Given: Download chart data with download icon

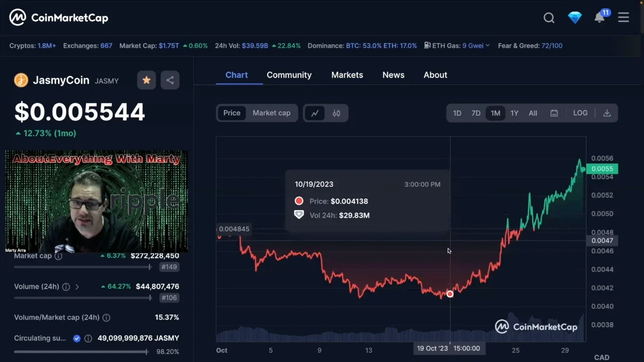Looking at the screenshot, I should click(607, 113).
